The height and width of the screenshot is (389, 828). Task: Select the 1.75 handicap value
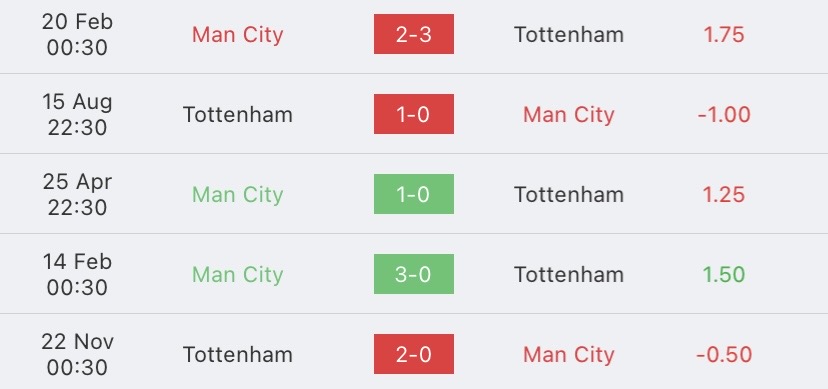pos(724,34)
